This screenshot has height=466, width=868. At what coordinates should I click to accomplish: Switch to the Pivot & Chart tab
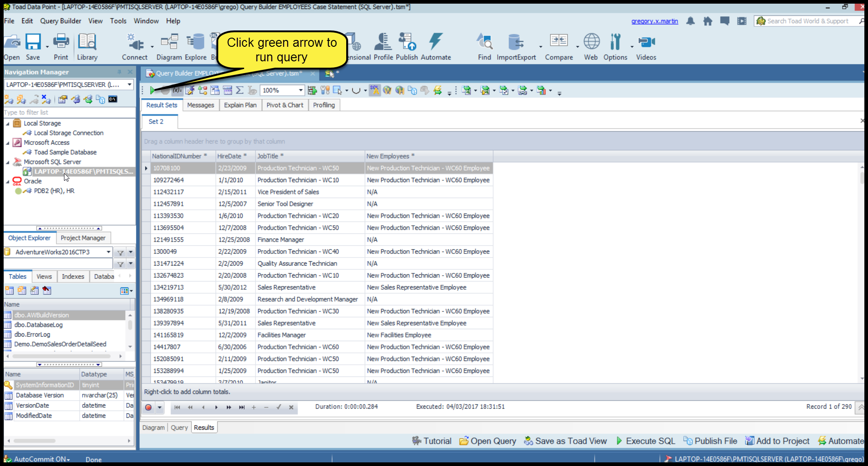click(285, 105)
